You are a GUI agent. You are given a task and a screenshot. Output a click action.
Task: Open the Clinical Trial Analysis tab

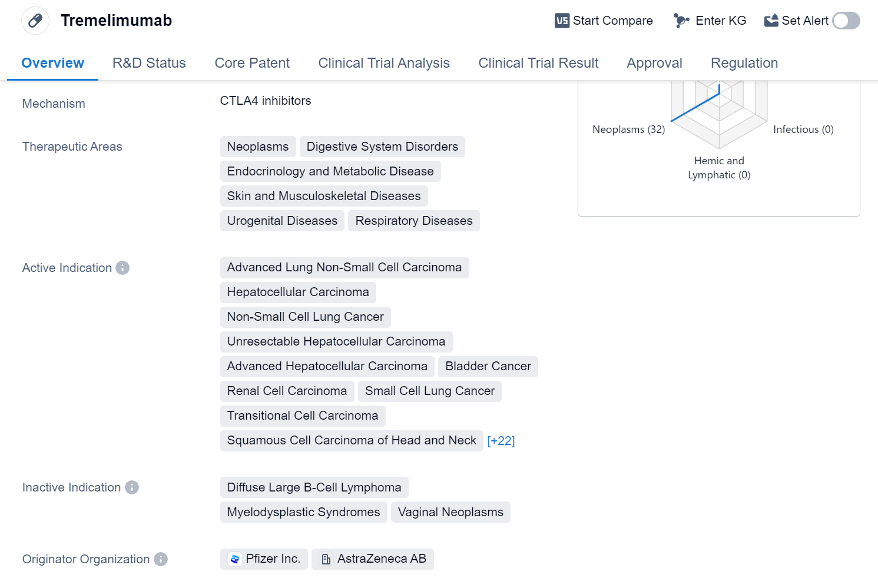(383, 63)
